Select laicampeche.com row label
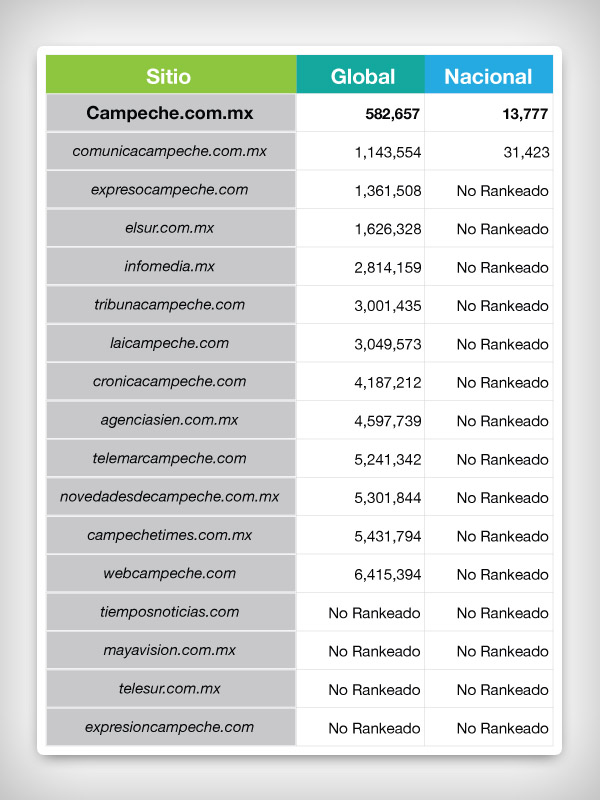The width and height of the screenshot is (600, 800). pyautogui.click(x=169, y=343)
